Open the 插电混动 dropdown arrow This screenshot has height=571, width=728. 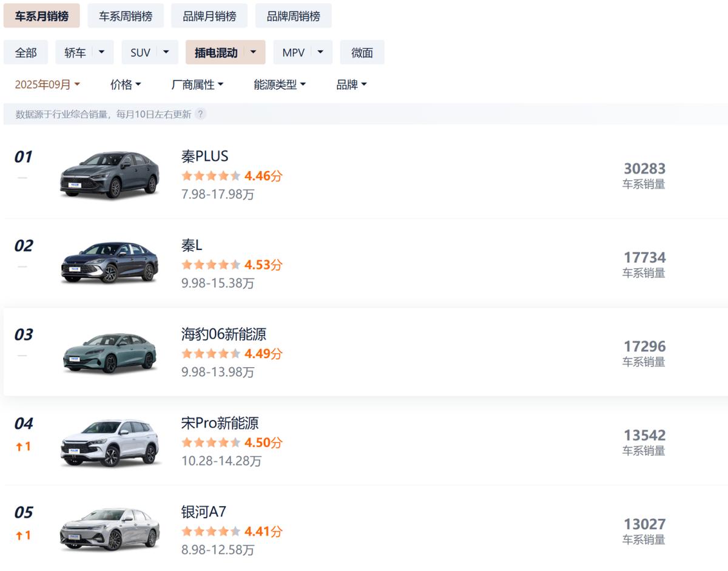[x=253, y=52]
